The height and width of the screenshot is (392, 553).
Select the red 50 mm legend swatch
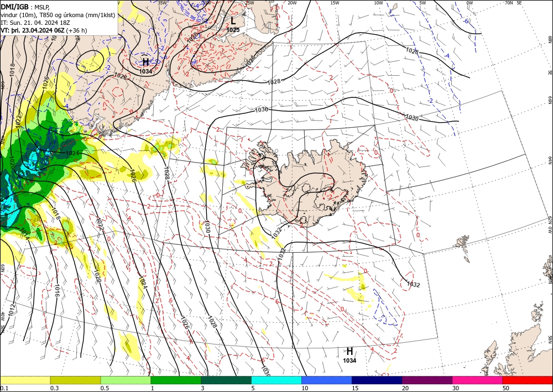point(528,380)
